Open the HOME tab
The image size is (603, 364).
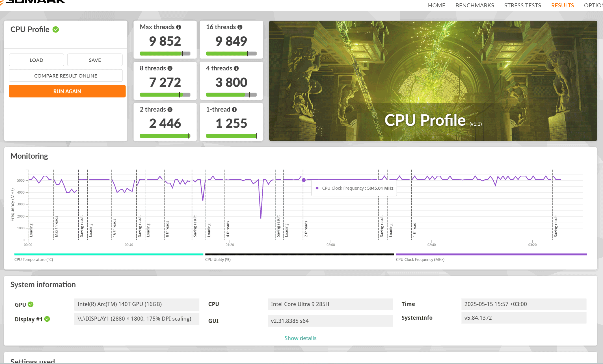tap(436, 5)
